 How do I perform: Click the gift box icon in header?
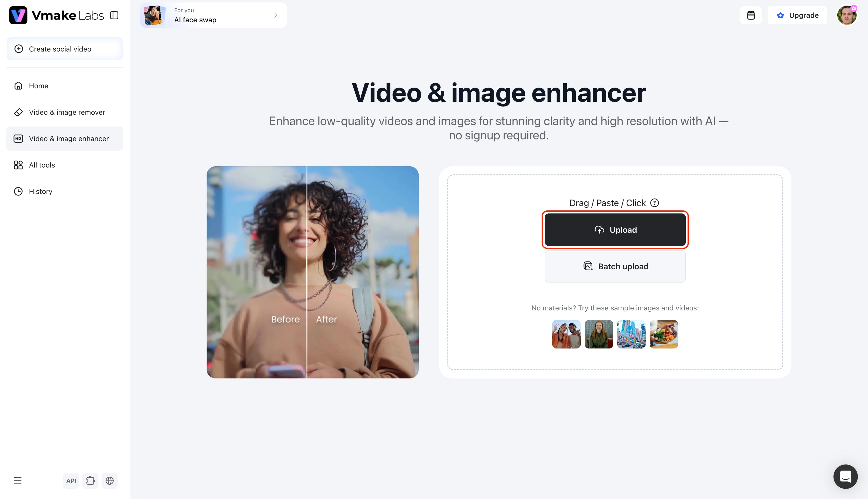pyautogui.click(x=751, y=15)
